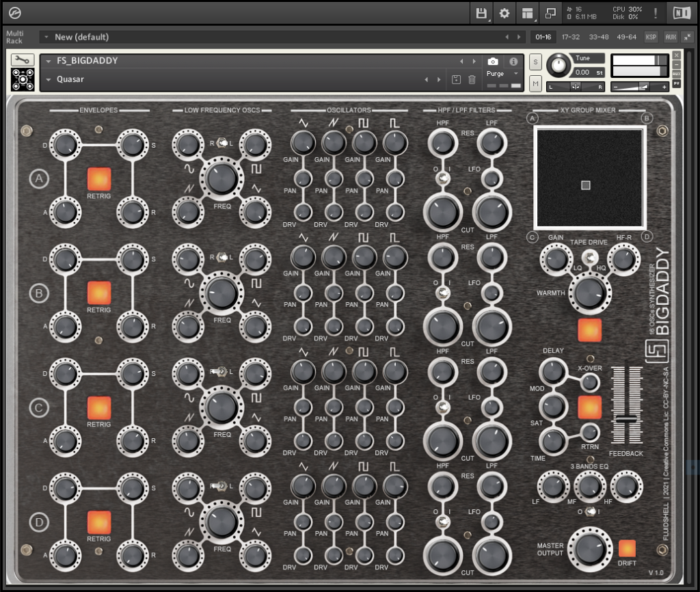Click group A corner label in XY mixer
Viewport: 700px width, 592px height.
coord(532,118)
